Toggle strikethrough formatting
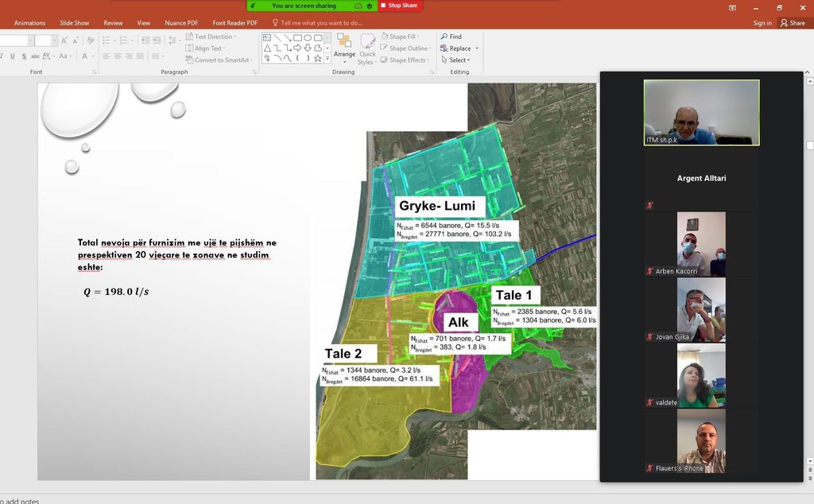Viewport: 814px width, 504px height. [35, 56]
